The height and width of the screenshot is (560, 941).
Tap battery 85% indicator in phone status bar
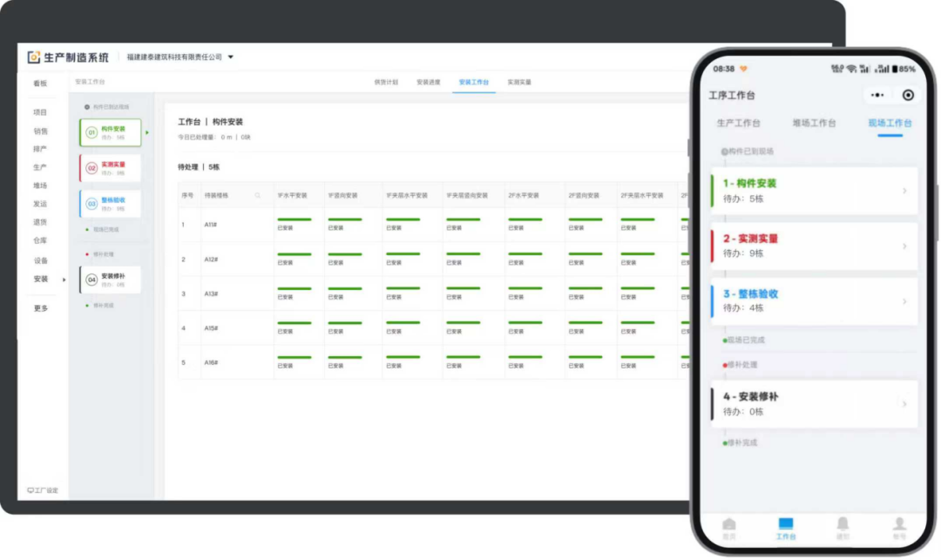904,69
